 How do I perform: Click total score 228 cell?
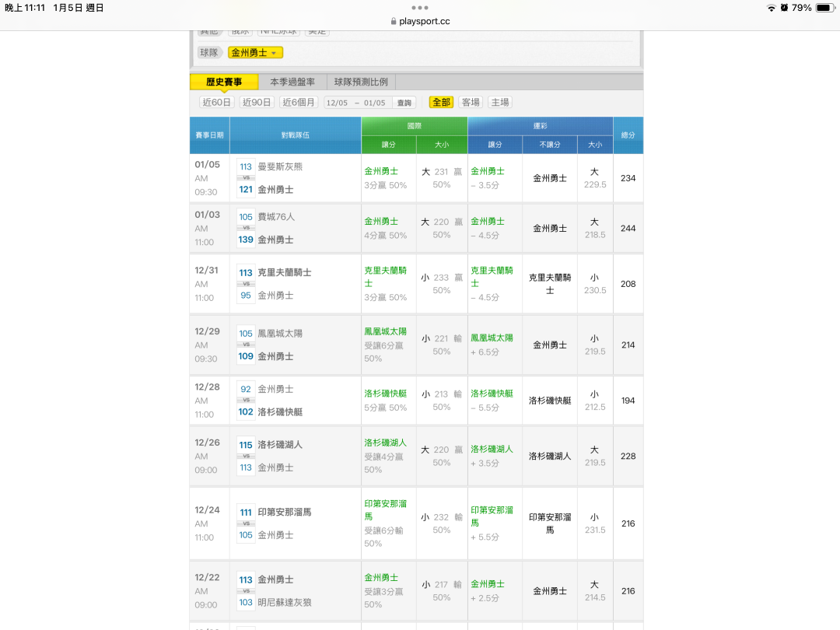pyautogui.click(x=628, y=457)
